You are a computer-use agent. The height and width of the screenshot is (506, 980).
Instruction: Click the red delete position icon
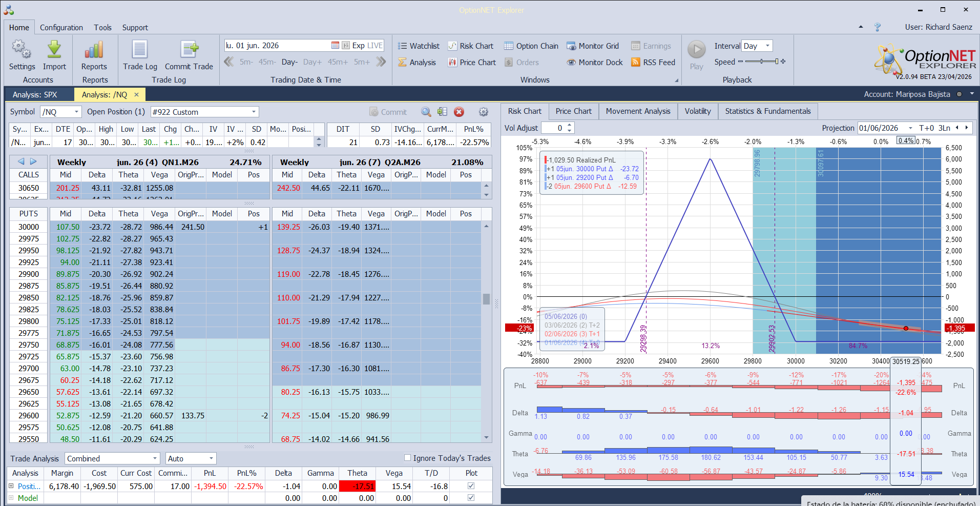point(459,112)
